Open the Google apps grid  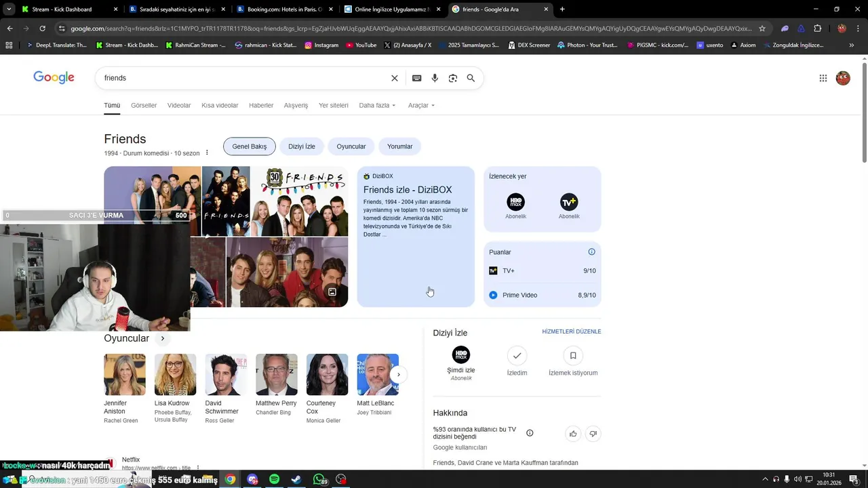pyautogui.click(x=823, y=78)
